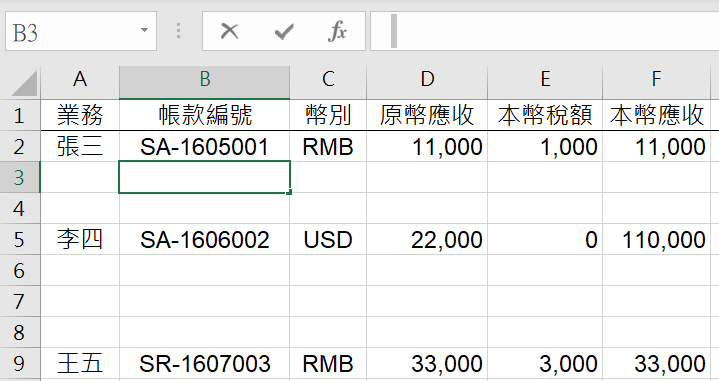
Task: Confirm entry with the checkmark icon
Action: click(x=284, y=32)
